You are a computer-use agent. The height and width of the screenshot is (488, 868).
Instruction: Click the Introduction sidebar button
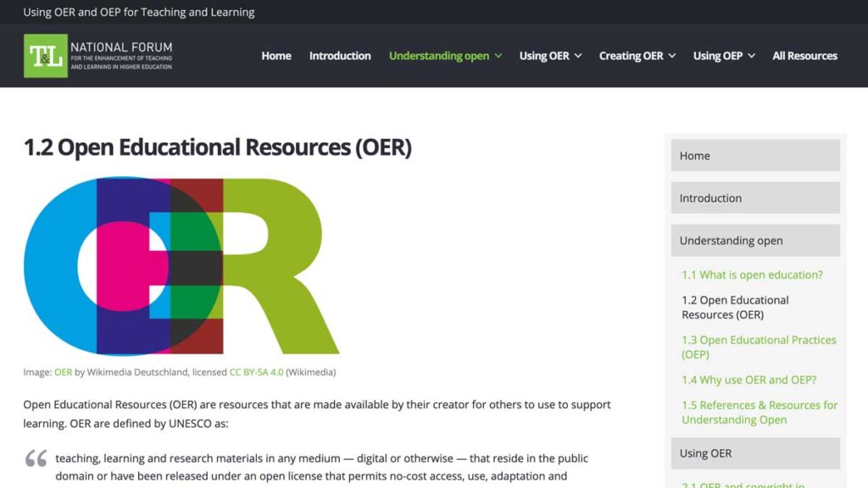coord(754,197)
